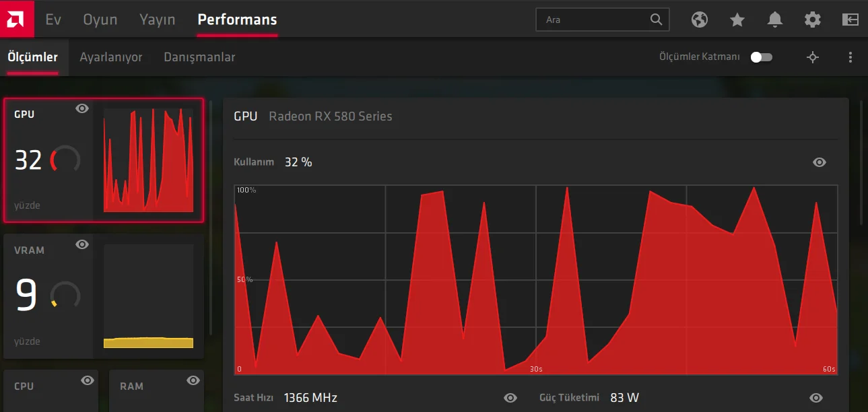
Task: Click the Kullanım 32 % value
Action: pyautogui.click(x=298, y=162)
